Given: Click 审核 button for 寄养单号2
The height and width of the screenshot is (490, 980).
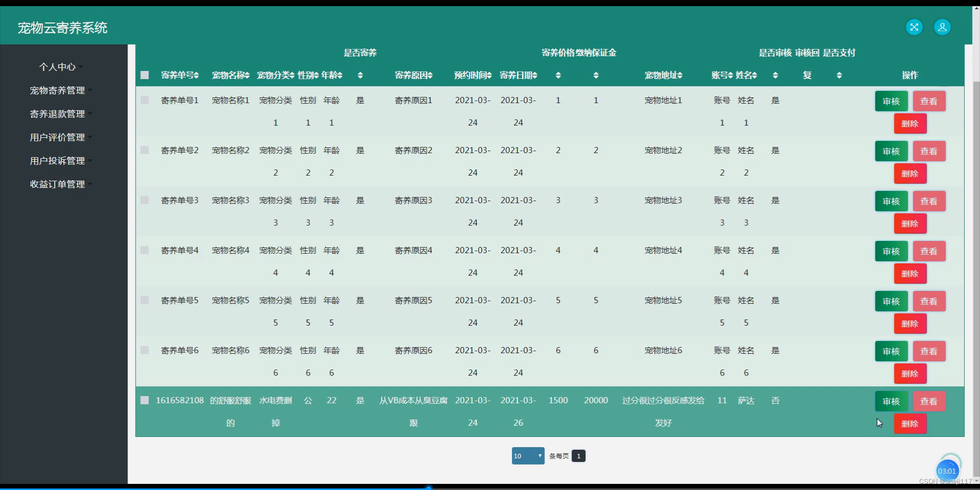Looking at the screenshot, I should (891, 151).
